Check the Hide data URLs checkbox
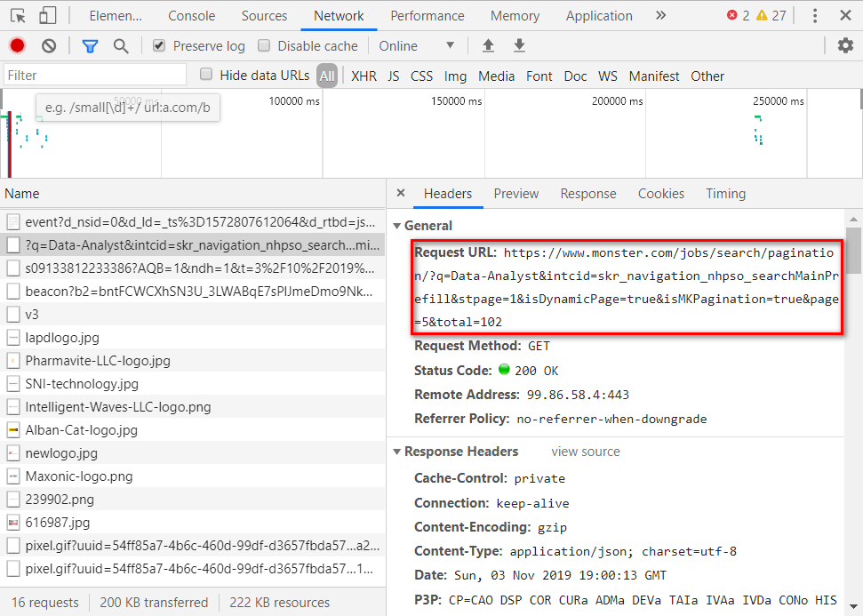The width and height of the screenshot is (863, 616). (206, 75)
